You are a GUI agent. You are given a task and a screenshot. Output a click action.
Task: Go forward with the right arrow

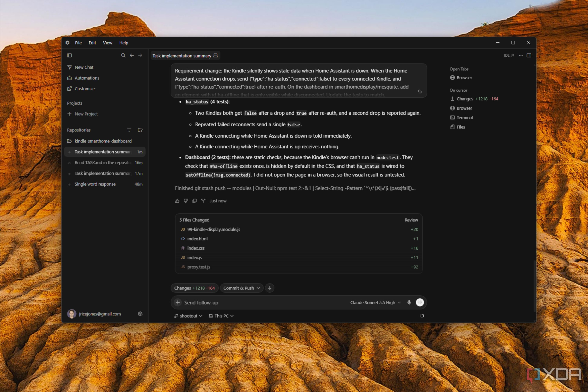pos(140,55)
